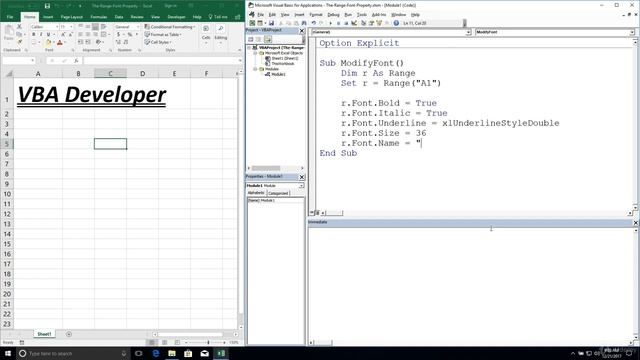
Task: Select row 5 header
Action: 7,144
